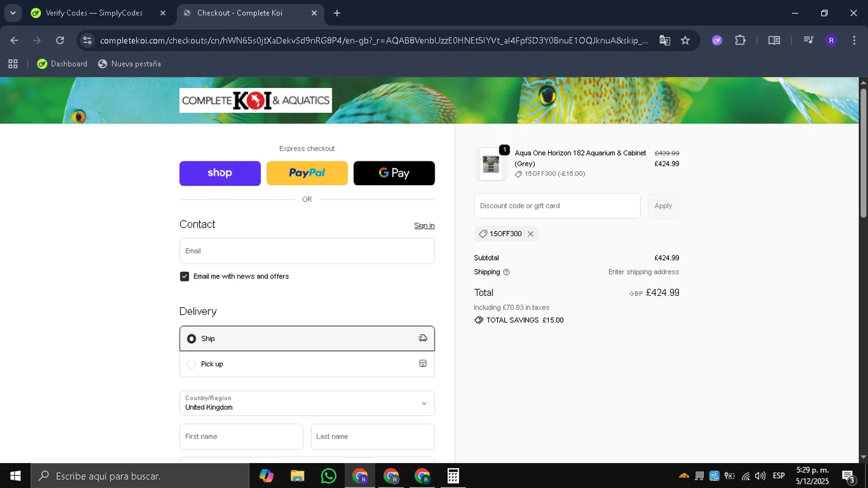Close the Checkout tab
This screenshot has height=488, width=868.
(314, 13)
